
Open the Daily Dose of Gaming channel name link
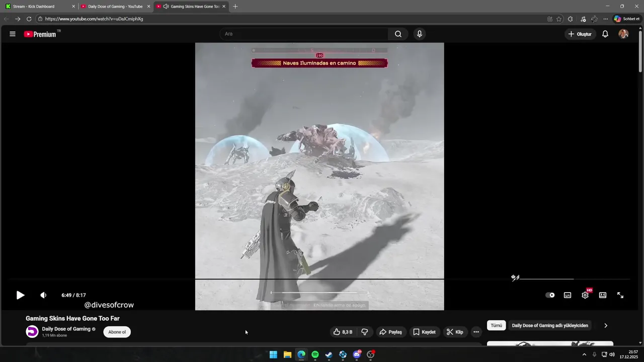click(x=66, y=329)
